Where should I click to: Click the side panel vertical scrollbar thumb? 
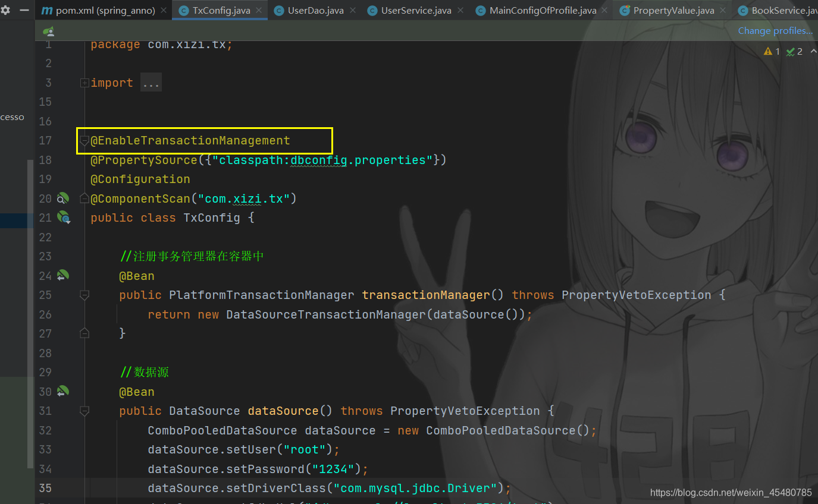coord(31,314)
